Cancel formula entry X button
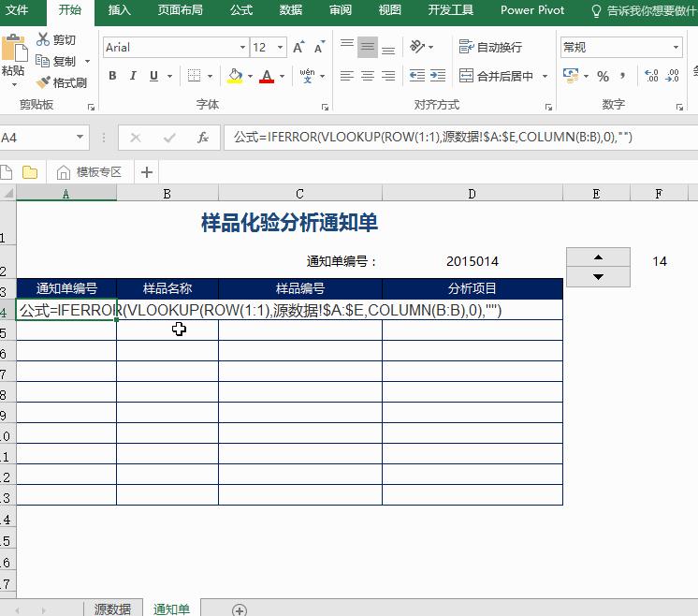 (x=136, y=138)
